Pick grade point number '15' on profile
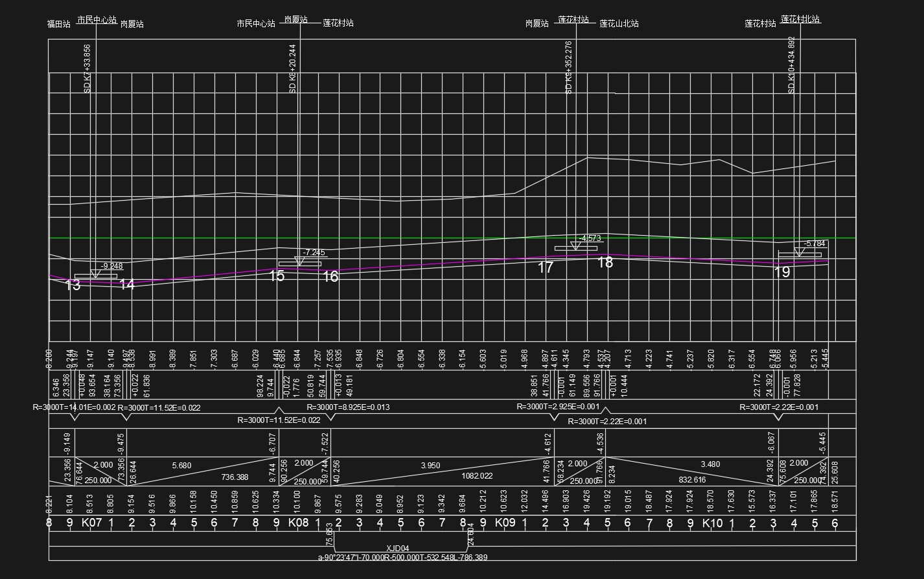This screenshot has width=924, height=579. (x=277, y=276)
